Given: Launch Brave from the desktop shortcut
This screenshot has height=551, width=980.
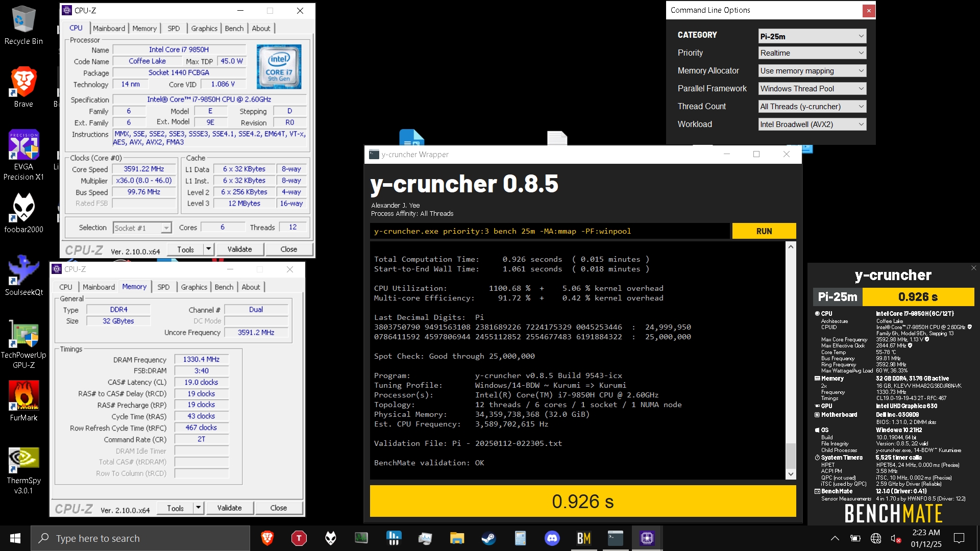Looking at the screenshot, I should click(23, 87).
